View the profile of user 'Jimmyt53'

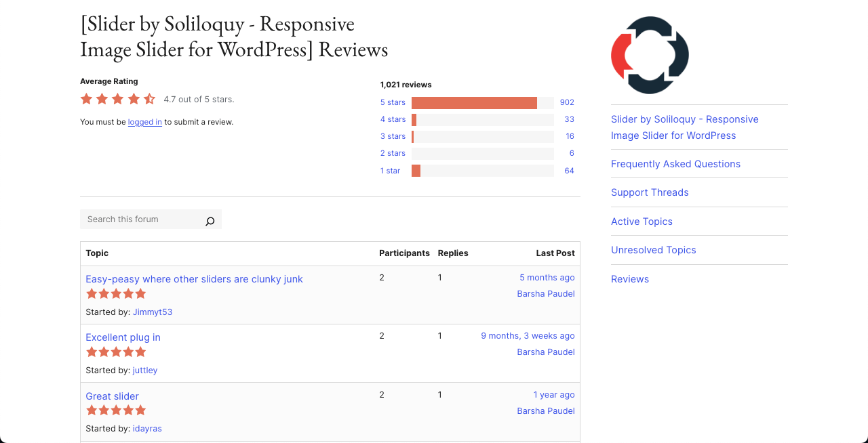[153, 312]
